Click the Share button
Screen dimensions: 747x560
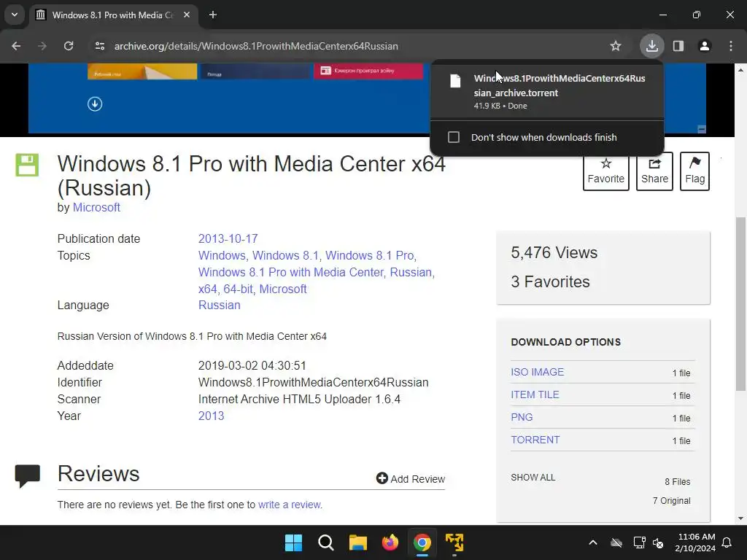tap(654, 171)
